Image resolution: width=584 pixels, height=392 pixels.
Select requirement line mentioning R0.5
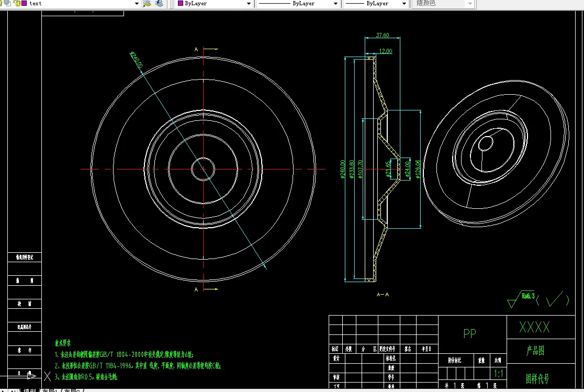86,377
